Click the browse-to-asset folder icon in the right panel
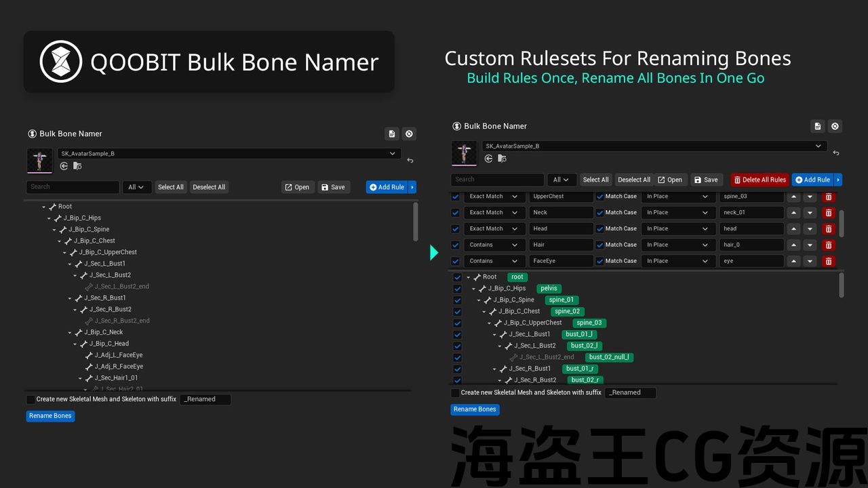868x488 pixels. click(x=502, y=159)
